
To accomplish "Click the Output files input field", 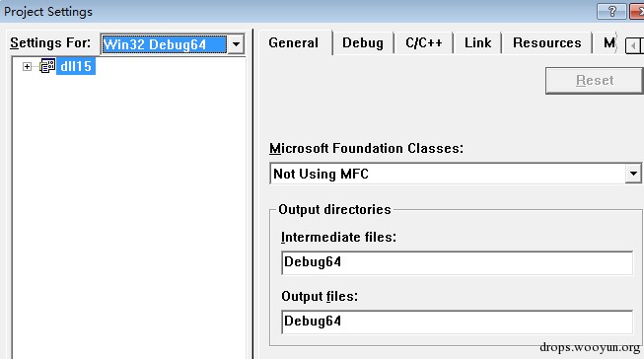I will (458, 322).
